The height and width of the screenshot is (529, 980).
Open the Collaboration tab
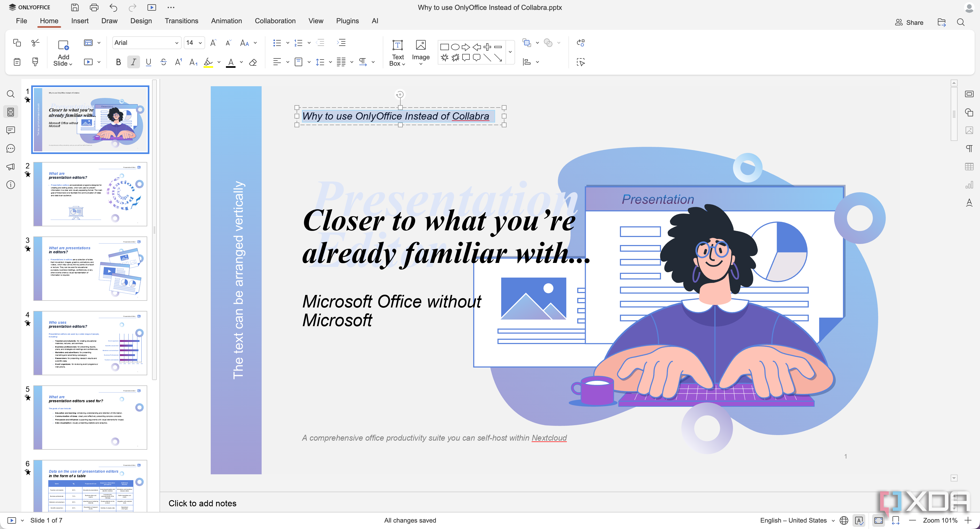(275, 21)
